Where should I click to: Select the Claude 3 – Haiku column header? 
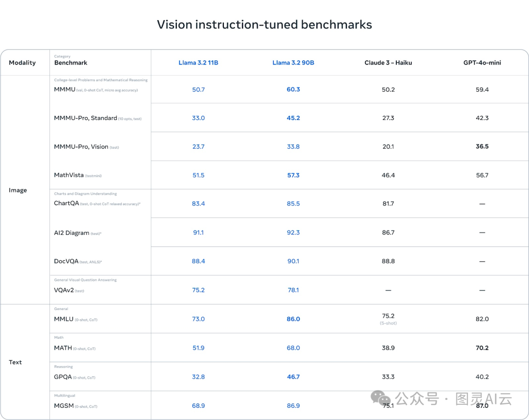click(388, 63)
